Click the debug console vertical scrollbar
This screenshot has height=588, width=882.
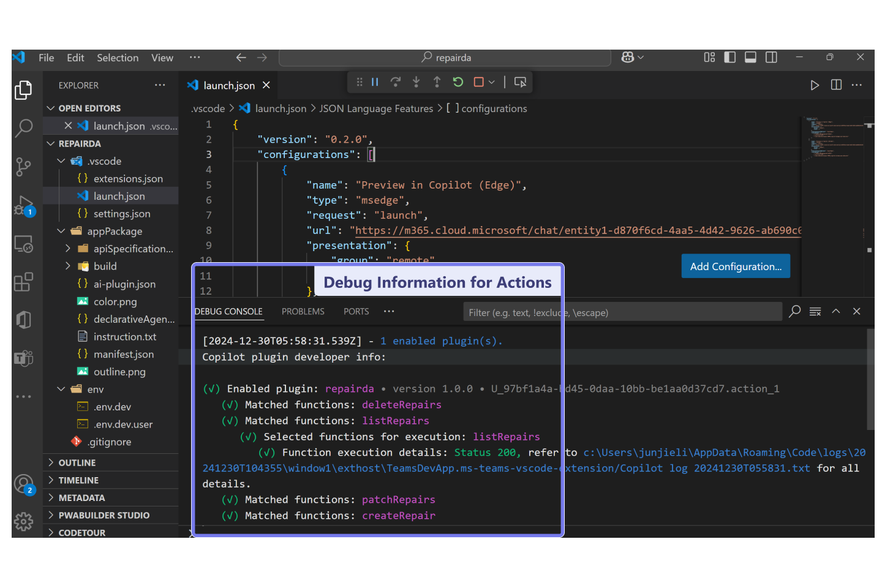tap(870, 379)
